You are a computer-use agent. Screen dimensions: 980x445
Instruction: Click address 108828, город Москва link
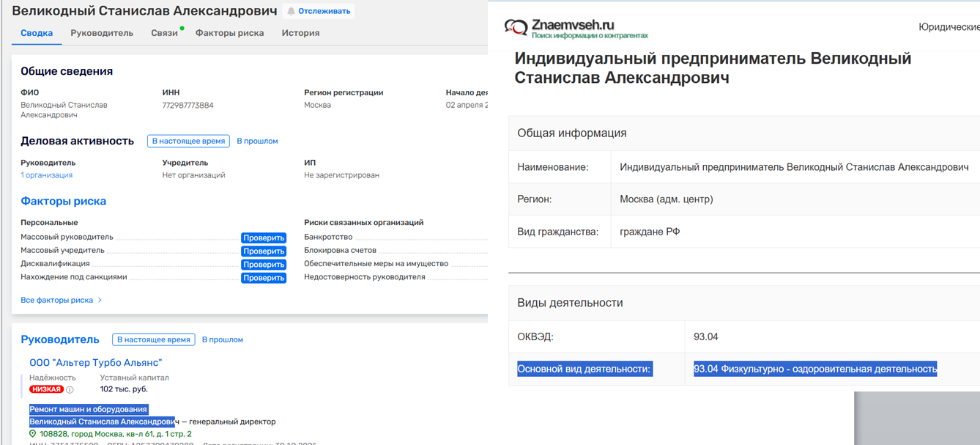116,434
